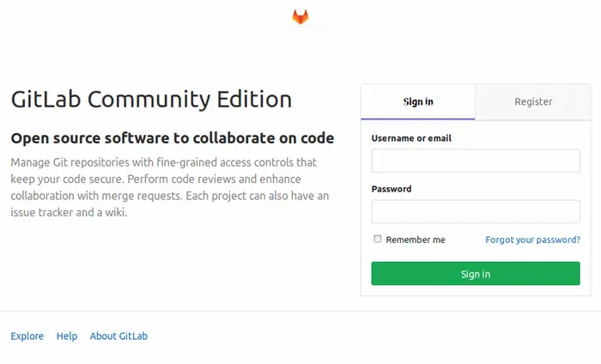
Task: Click the GitLab fox logo
Action: (x=300, y=16)
